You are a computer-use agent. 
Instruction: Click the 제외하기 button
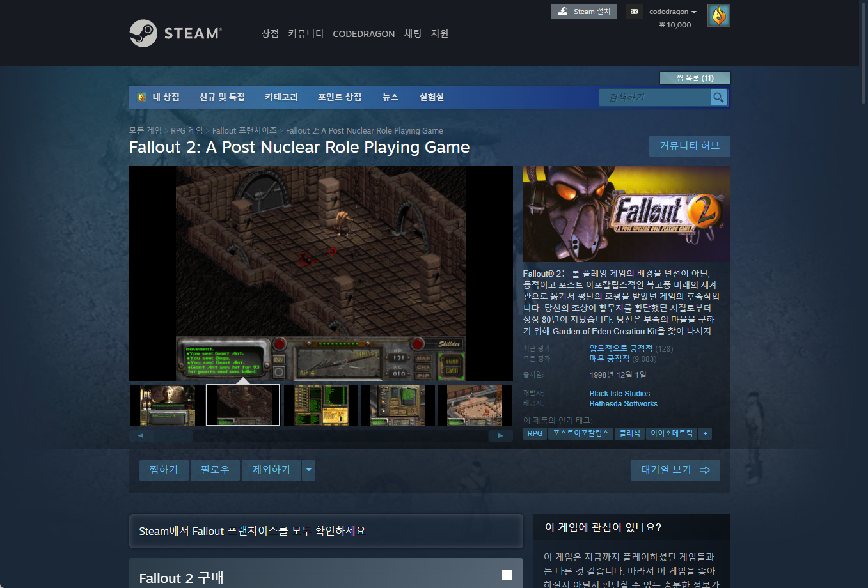click(271, 470)
